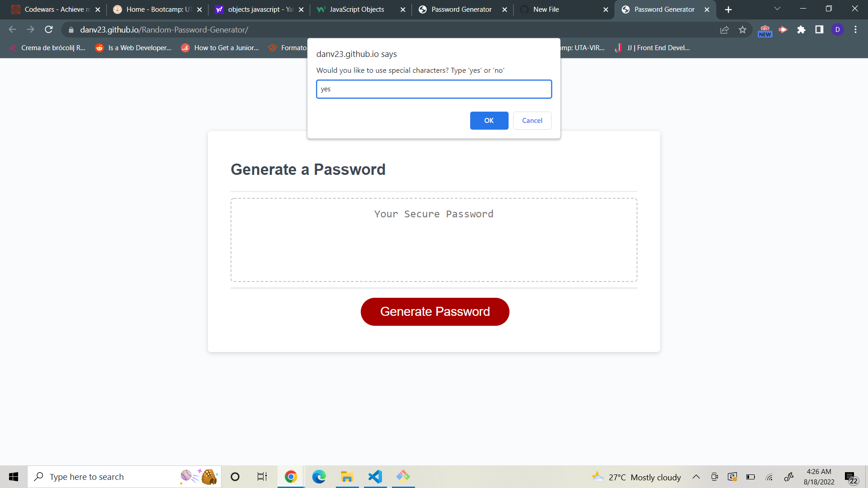Open user profile avatar D
The height and width of the screenshot is (488, 868).
[x=837, y=30]
